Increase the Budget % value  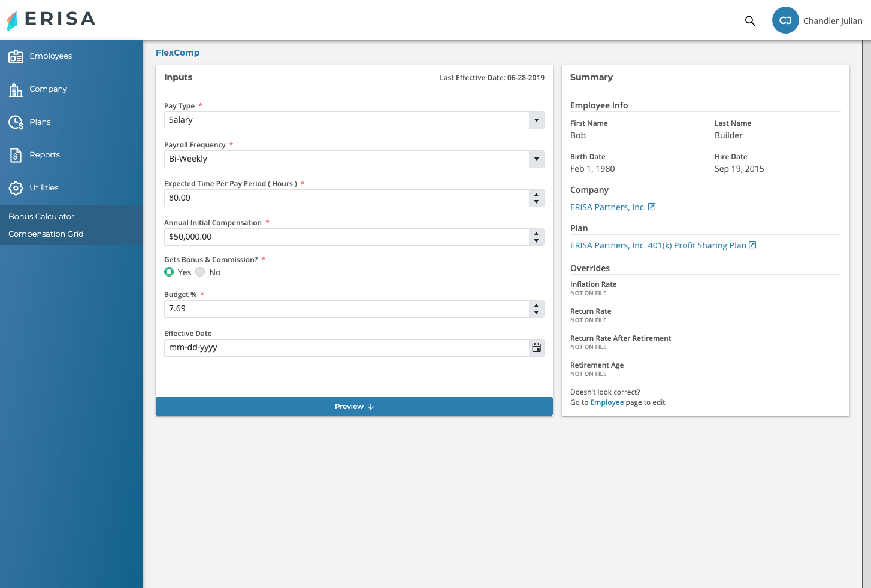pyautogui.click(x=537, y=305)
